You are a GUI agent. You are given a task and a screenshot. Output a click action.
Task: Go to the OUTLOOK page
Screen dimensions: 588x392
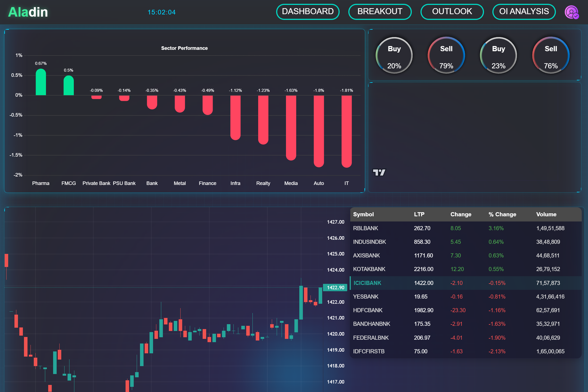tap(452, 12)
